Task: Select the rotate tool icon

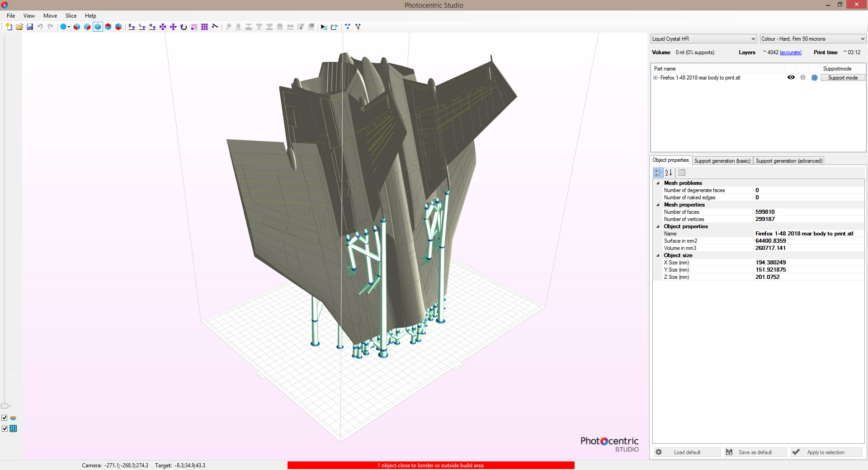Action: [x=184, y=27]
